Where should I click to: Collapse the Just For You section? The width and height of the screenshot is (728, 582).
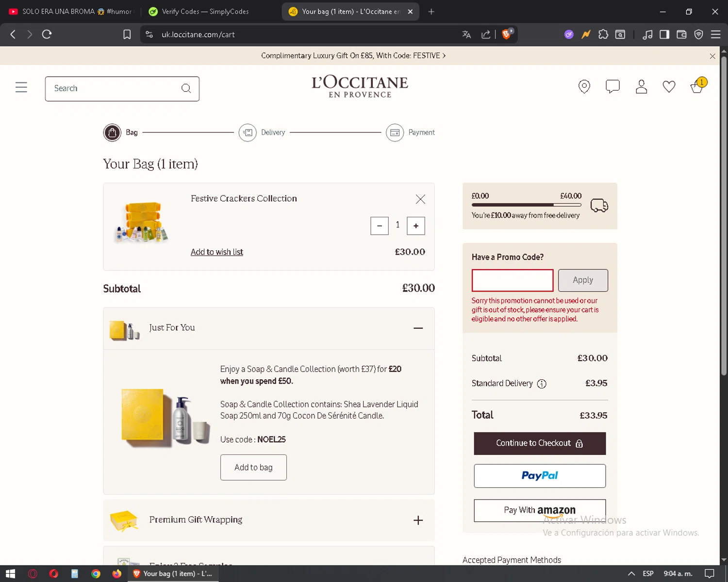pos(418,328)
